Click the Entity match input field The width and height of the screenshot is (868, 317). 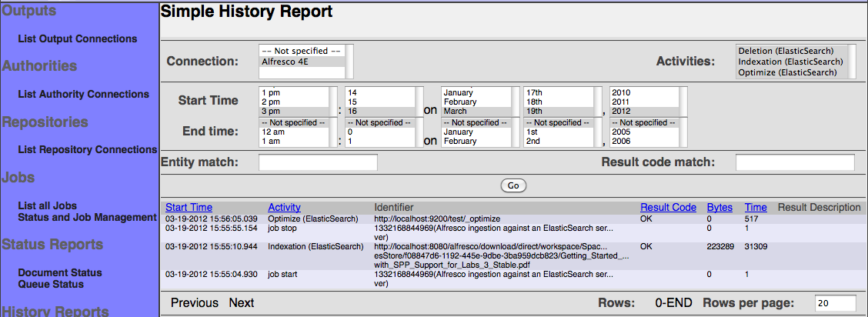coord(318,162)
